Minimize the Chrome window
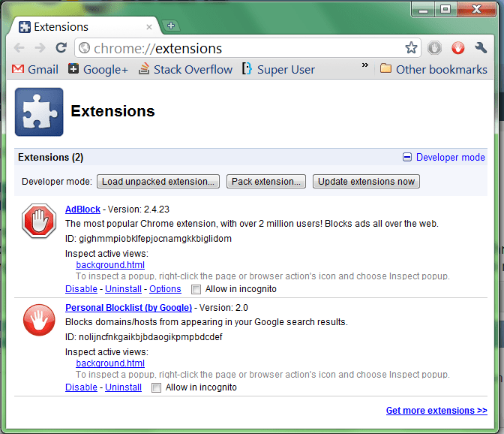Viewport: 504px width, 434px height. click(x=423, y=9)
